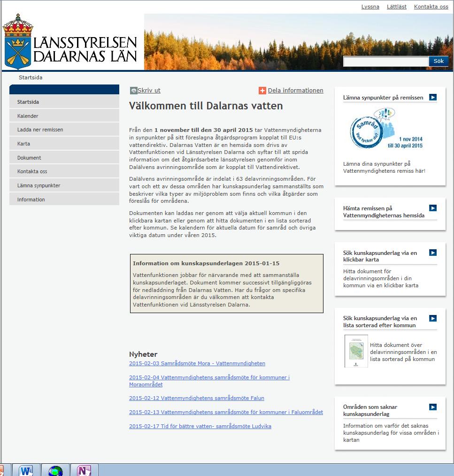The width and height of the screenshot is (454, 476).
Task: Click the Startsida breadcrumb
Action: 31,77
